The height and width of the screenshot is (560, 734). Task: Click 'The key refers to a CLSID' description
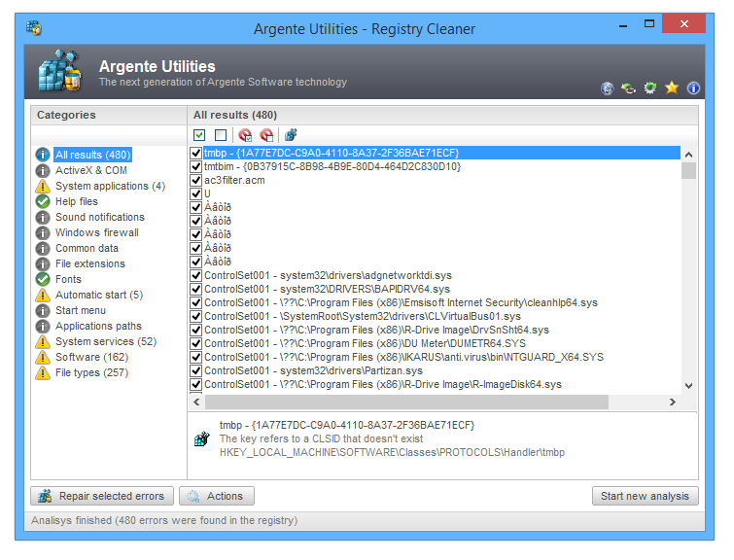321,438
